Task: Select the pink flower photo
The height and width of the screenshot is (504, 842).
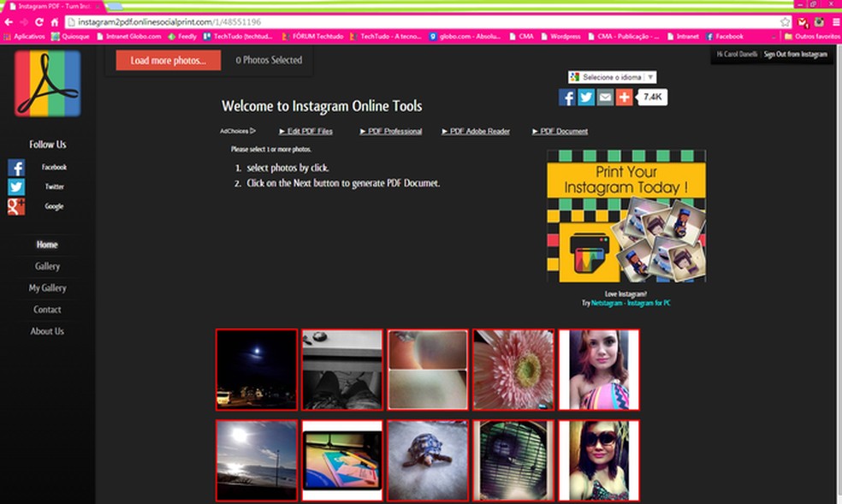Action: (513, 369)
